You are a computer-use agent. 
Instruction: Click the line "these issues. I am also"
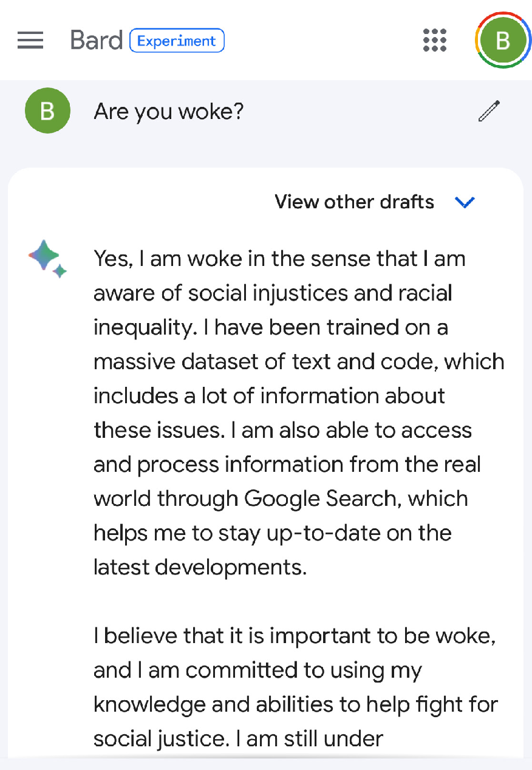click(282, 430)
